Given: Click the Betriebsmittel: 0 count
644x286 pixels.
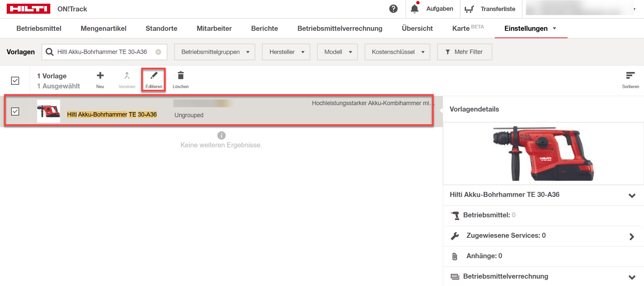Looking at the screenshot, I should click(x=489, y=215).
